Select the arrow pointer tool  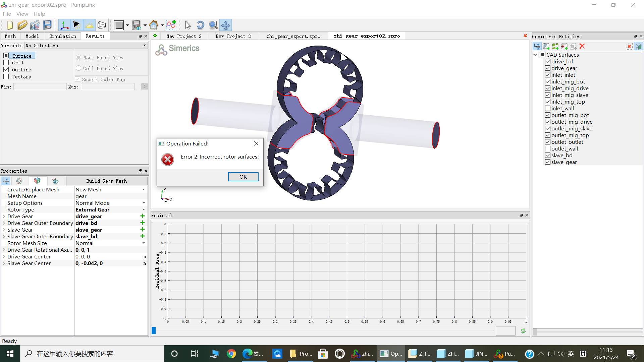tap(188, 25)
